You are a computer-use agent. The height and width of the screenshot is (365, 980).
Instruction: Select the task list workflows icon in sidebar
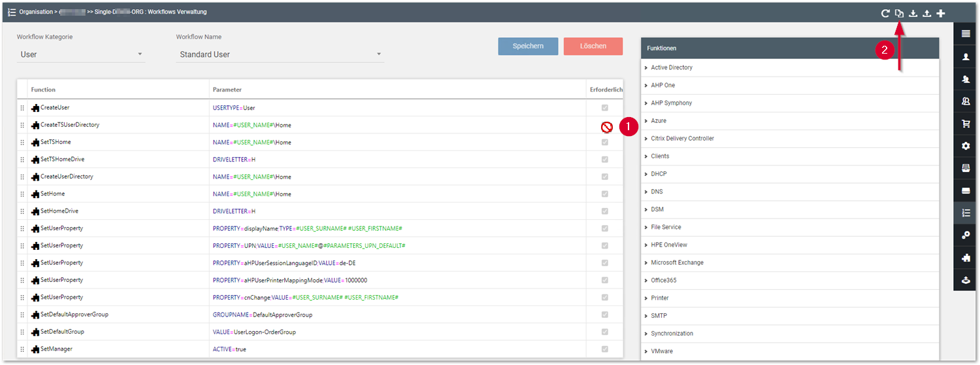tap(966, 213)
